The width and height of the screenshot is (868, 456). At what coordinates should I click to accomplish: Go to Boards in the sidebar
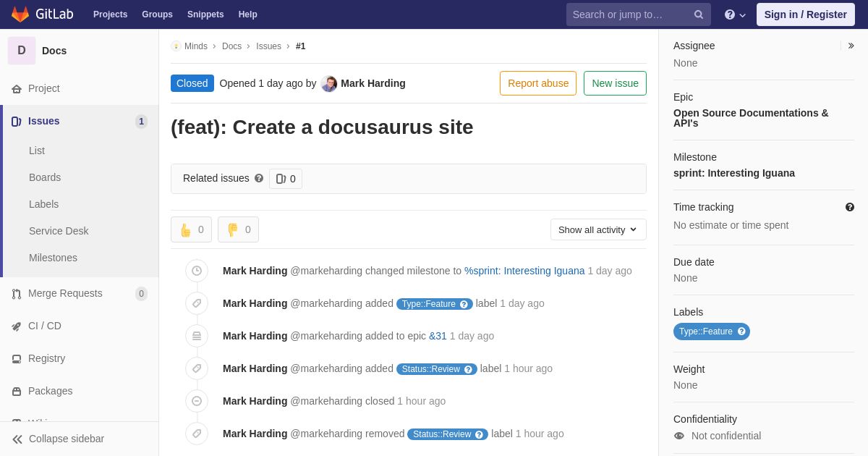pyautogui.click(x=45, y=177)
